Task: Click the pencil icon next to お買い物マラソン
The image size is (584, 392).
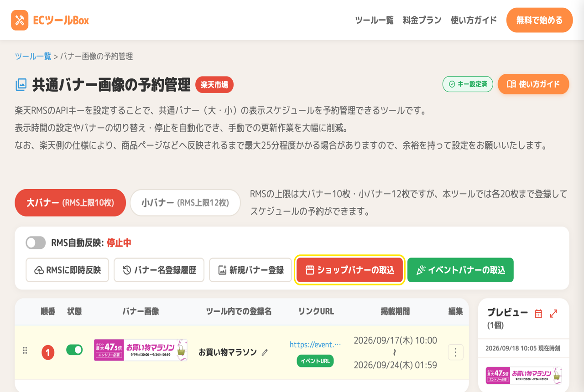Action: 265,352
